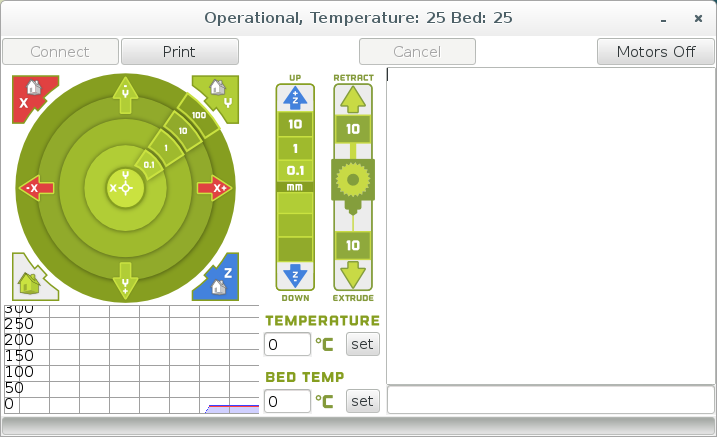The height and width of the screenshot is (437, 717).
Task: Click the home Z axis icon
Action: tap(219, 280)
